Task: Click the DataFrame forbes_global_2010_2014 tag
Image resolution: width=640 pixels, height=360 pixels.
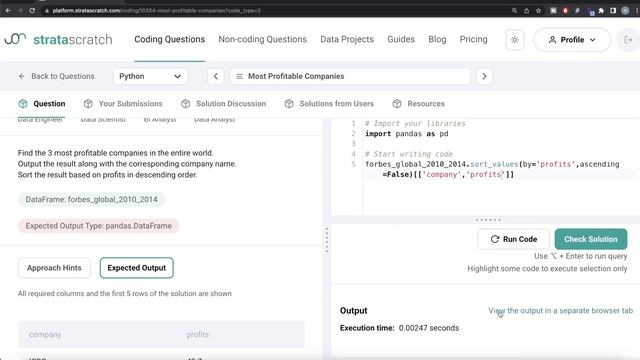Action: pos(91,200)
